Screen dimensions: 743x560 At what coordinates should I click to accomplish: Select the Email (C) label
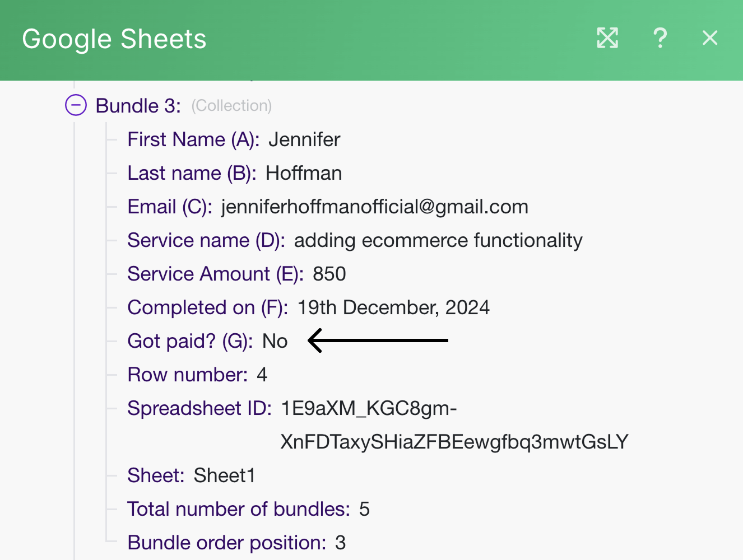pos(169,207)
